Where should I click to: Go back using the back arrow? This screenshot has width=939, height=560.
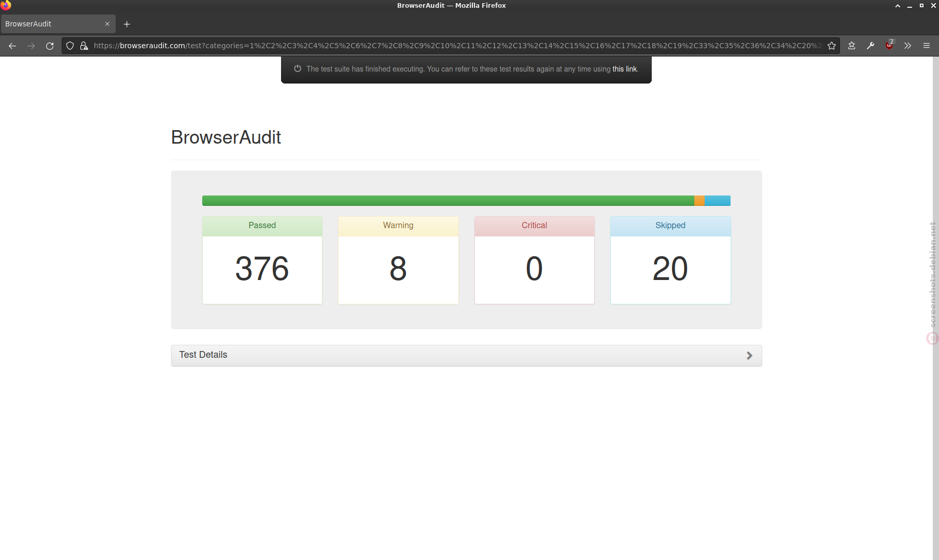tap(12, 46)
